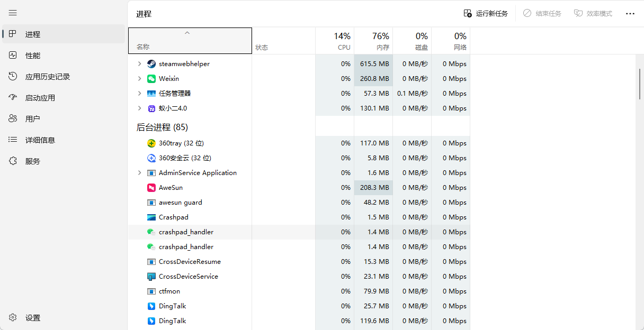The image size is (644, 330).
Task: Open the three-dot more options menu
Action: point(630,14)
